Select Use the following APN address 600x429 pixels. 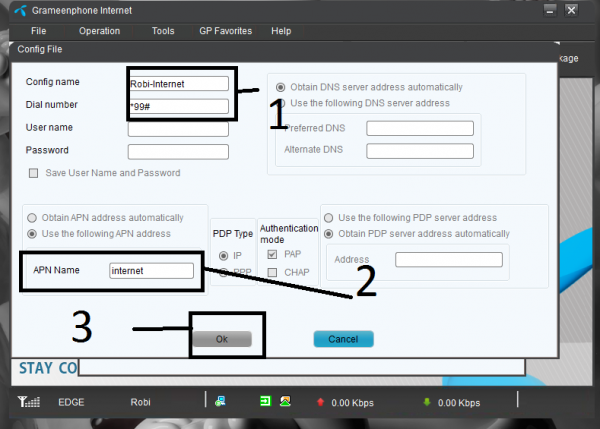[x=32, y=233]
